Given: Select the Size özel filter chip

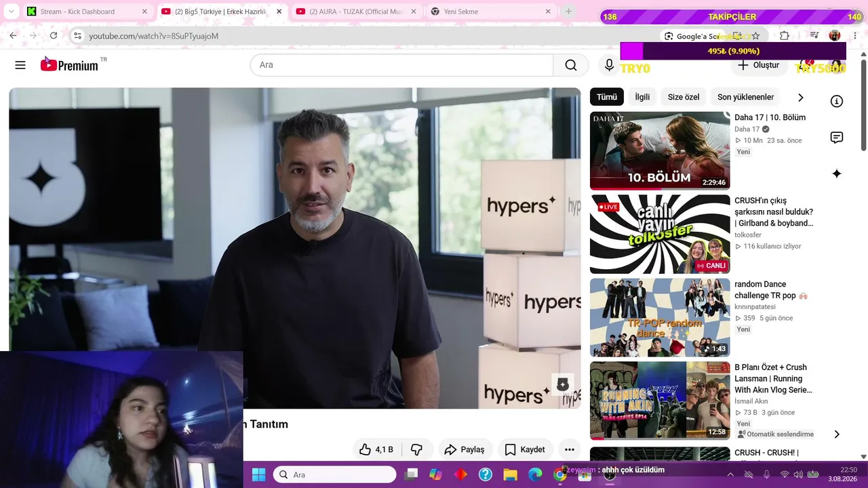Looking at the screenshot, I should click(684, 97).
